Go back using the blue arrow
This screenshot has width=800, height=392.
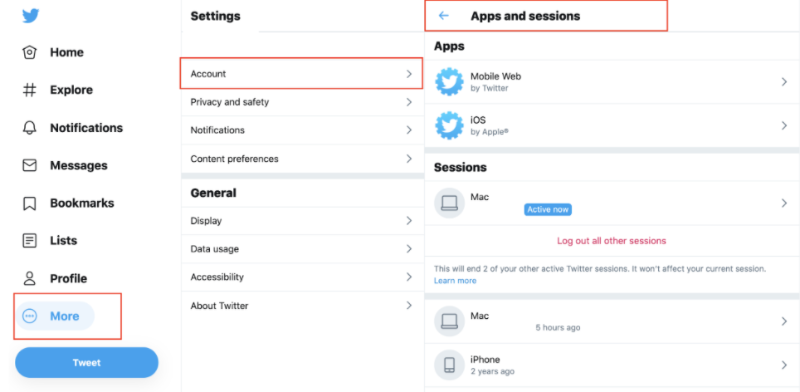(443, 16)
